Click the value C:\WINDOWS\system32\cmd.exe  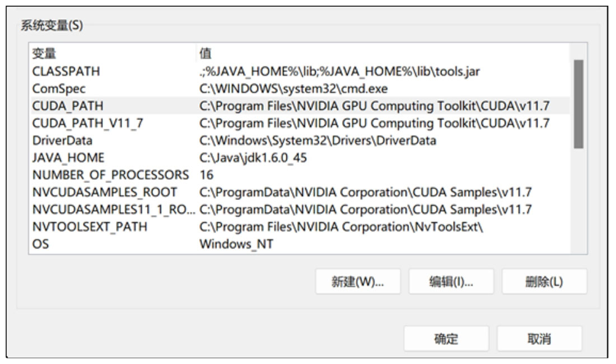click(293, 88)
